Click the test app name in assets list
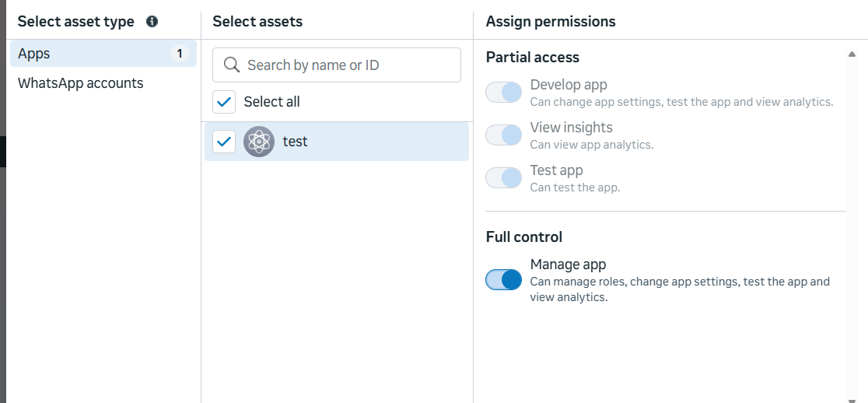Image resolution: width=868 pixels, height=403 pixels. 296,142
